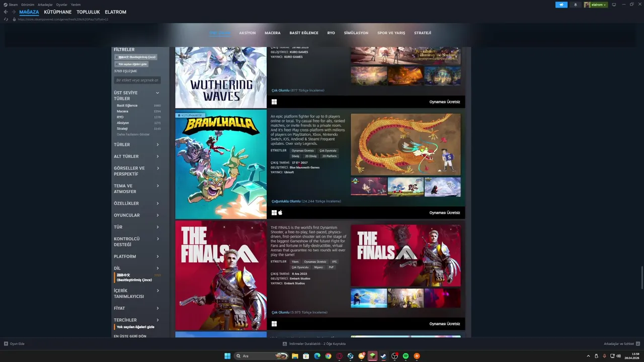The image size is (644, 362).
Task: Go to the KÜTÜPHANE tab
Action: click(x=57, y=12)
